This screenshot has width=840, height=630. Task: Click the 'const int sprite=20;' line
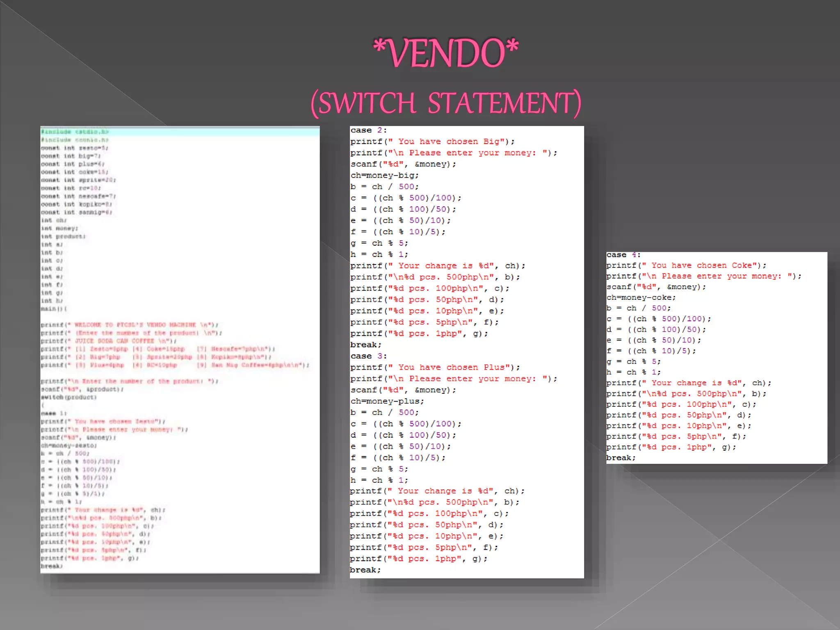pyautogui.click(x=78, y=180)
